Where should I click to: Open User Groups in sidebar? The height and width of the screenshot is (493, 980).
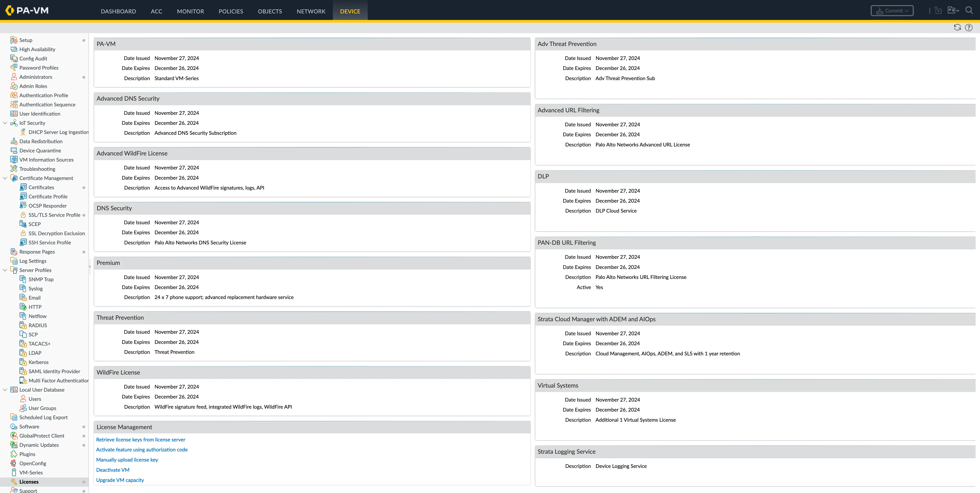coord(42,408)
